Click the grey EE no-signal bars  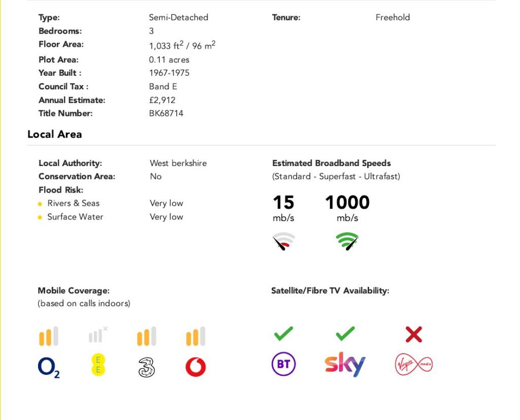[x=97, y=335]
